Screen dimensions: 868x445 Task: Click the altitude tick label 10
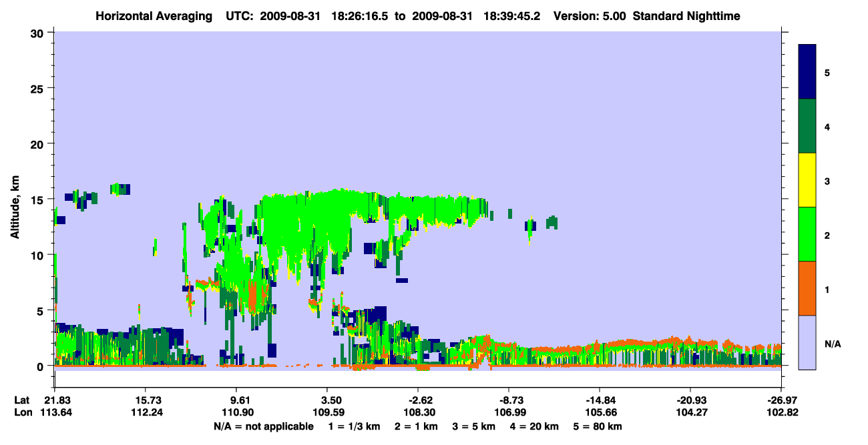(39, 255)
